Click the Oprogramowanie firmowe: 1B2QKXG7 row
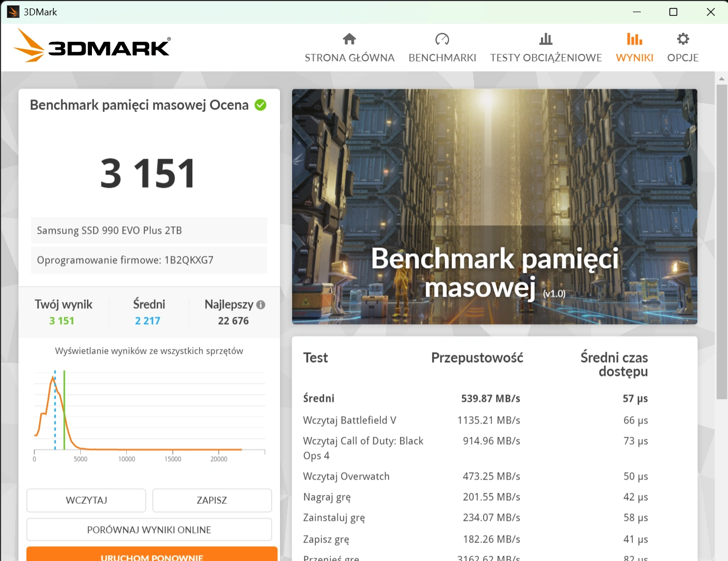The width and height of the screenshot is (728, 561). 149,260
